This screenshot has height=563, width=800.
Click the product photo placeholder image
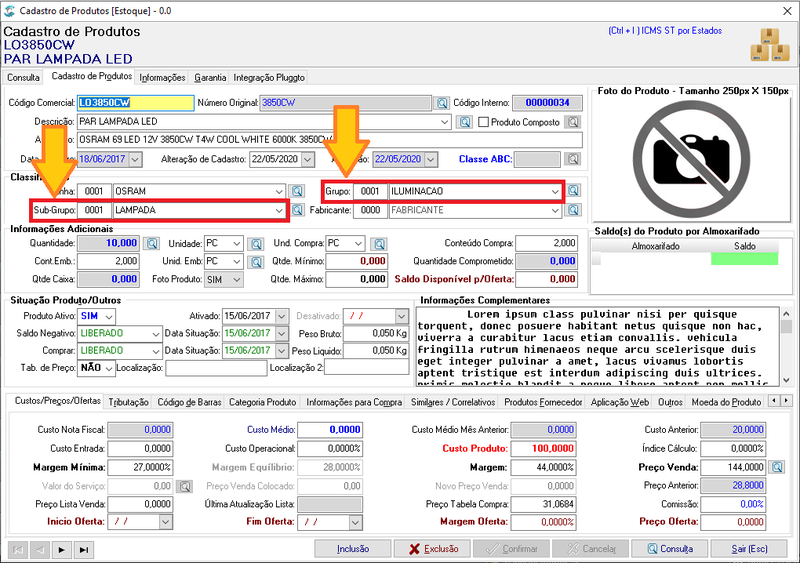coord(691,160)
